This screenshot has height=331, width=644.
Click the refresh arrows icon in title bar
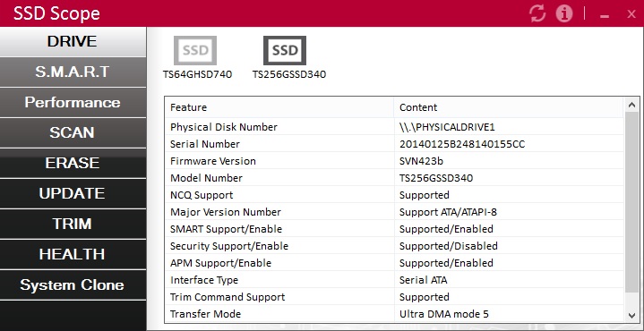click(x=537, y=13)
